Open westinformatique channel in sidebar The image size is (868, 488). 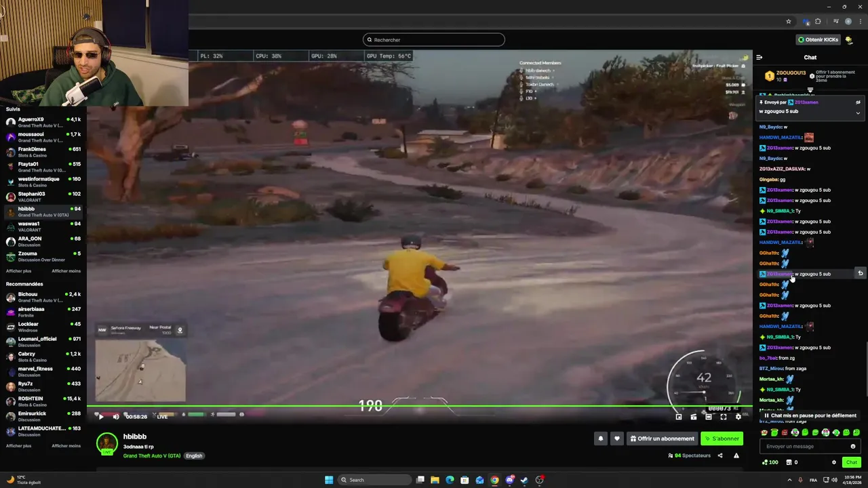(x=43, y=182)
